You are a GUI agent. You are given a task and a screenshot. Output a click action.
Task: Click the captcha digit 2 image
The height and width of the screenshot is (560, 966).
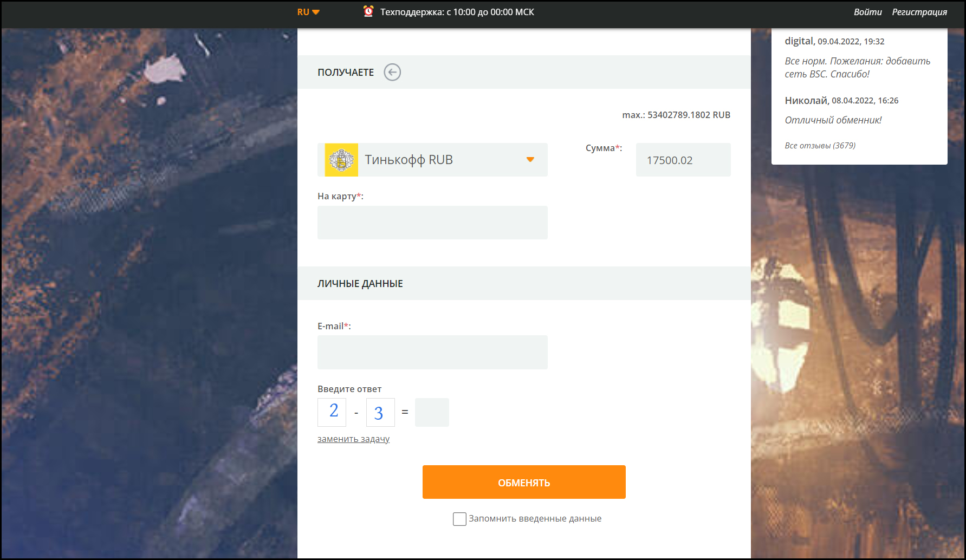(332, 412)
